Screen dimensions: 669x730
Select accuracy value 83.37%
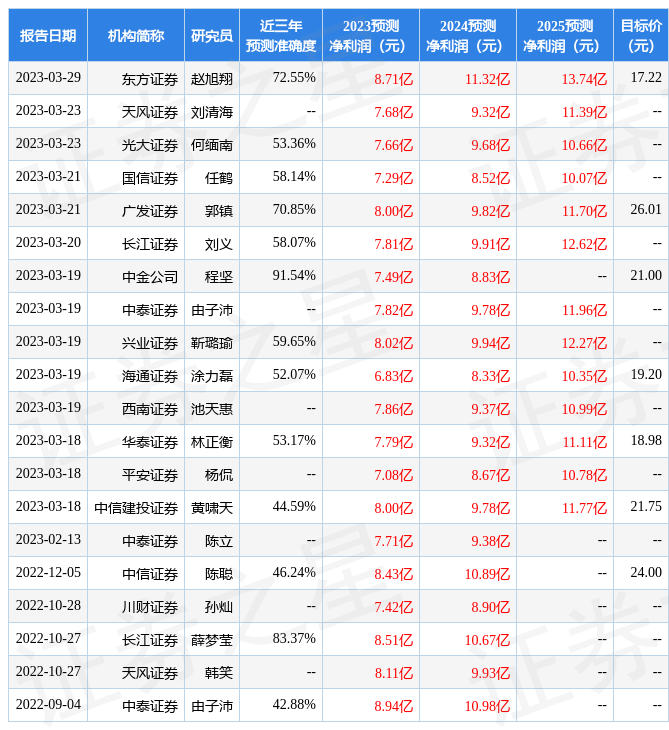294,639
